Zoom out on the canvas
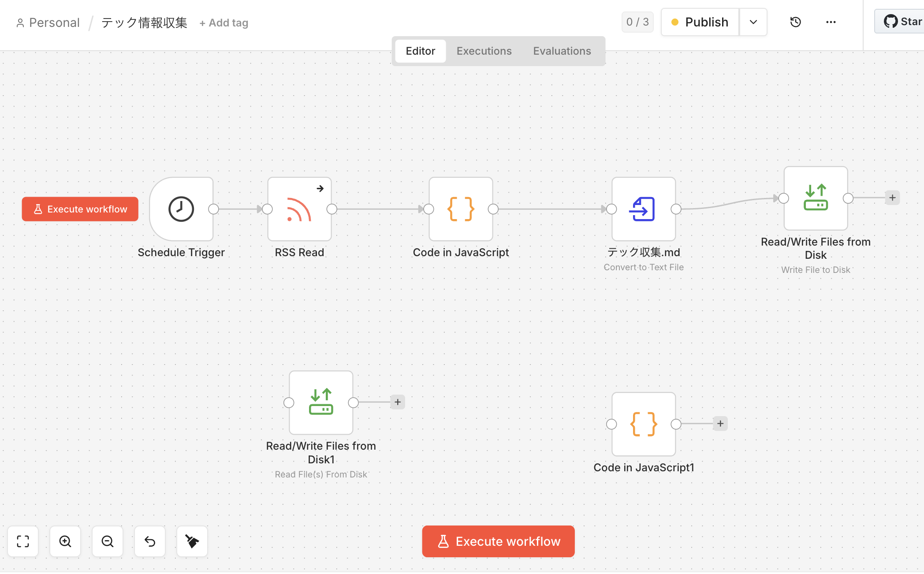924x574 pixels. coord(108,541)
